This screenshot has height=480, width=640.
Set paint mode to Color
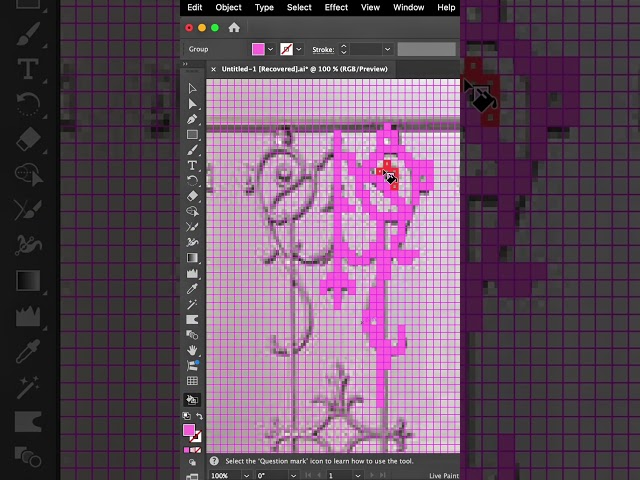click(187, 450)
